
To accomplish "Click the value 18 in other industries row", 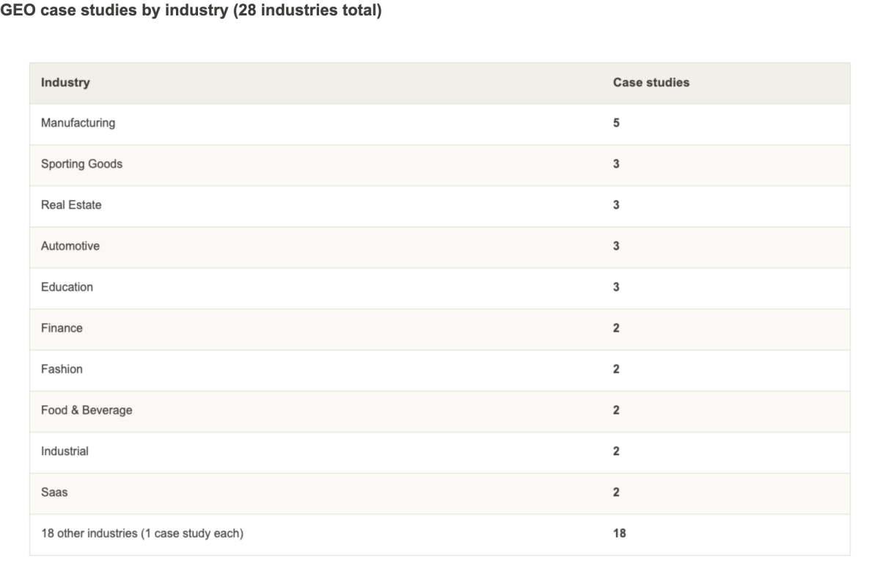I will (620, 534).
